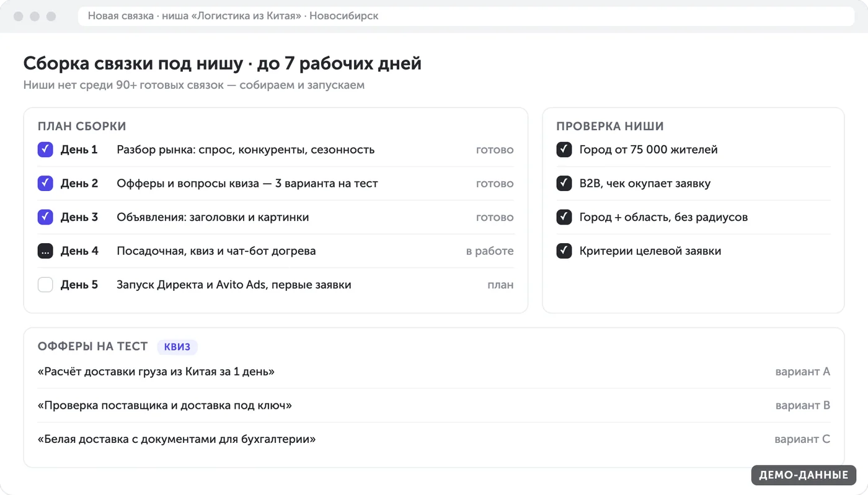Uncheck «Город + область, без радиусов»
The image size is (868, 495).
pyautogui.click(x=564, y=217)
